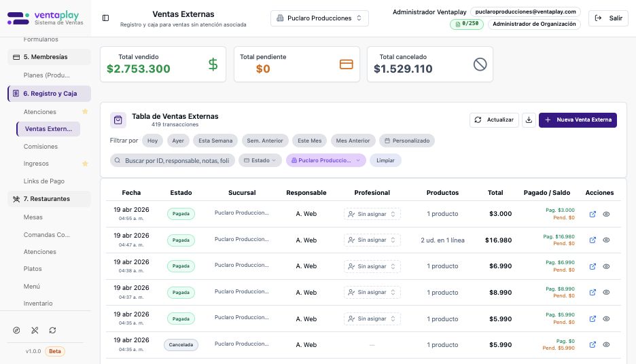Click the search by ID field
The image size is (636, 364).
pos(173,160)
